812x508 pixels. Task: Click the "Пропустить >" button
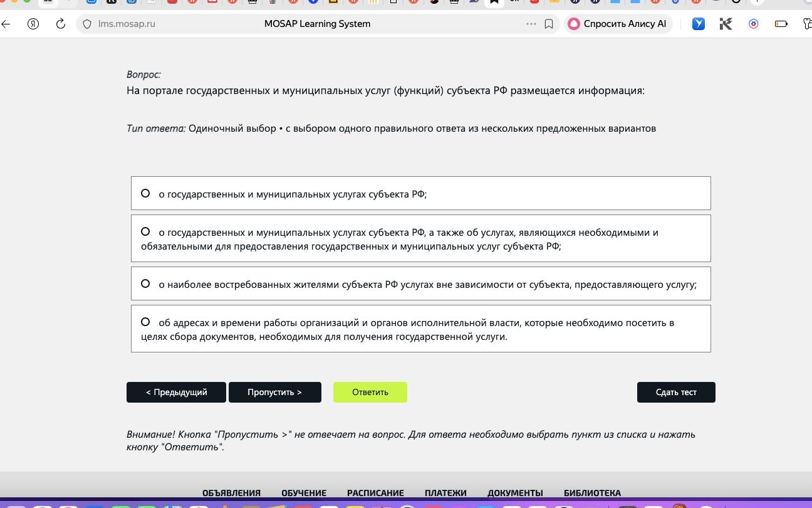click(x=275, y=392)
